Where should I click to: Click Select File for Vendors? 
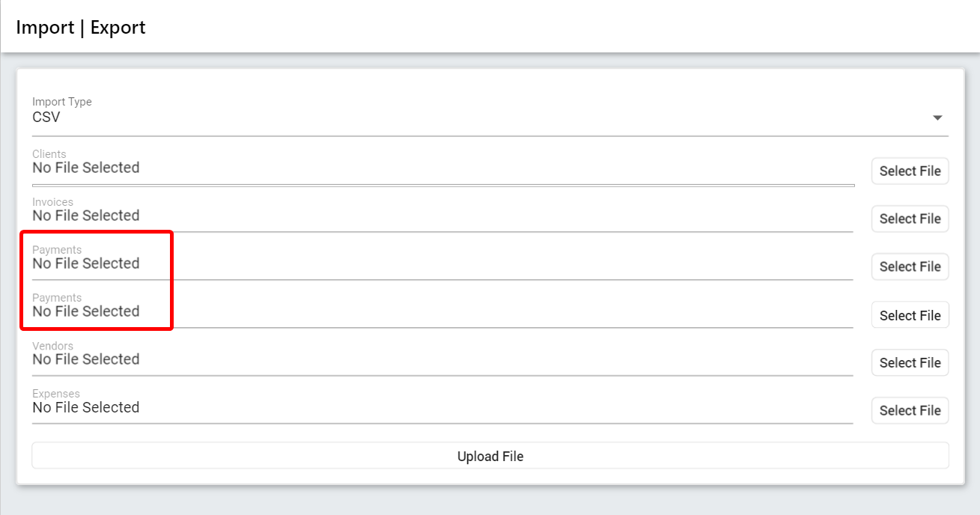pos(910,362)
